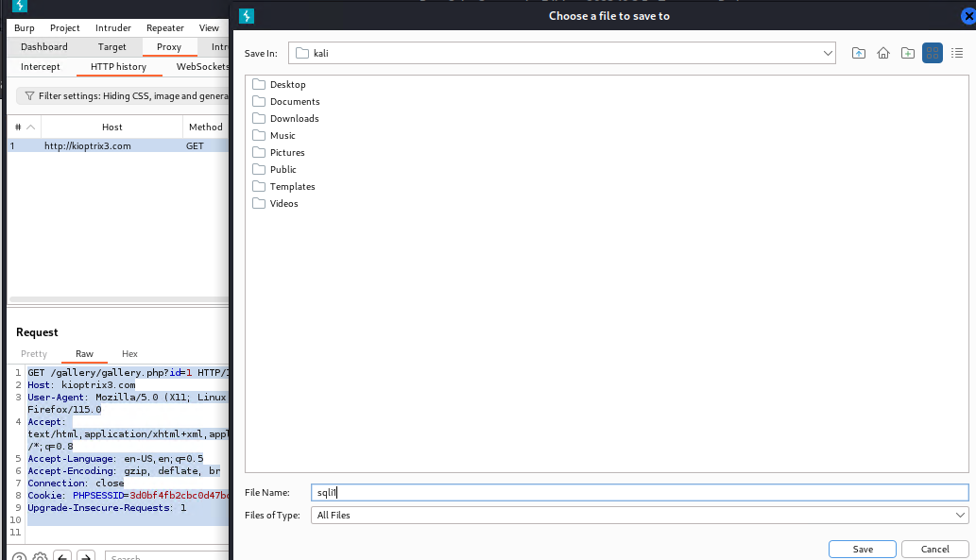Viewport: 976px width, 560px height.
Task: Open the Intercept sub-tab
Action: [x=41, y=67]
